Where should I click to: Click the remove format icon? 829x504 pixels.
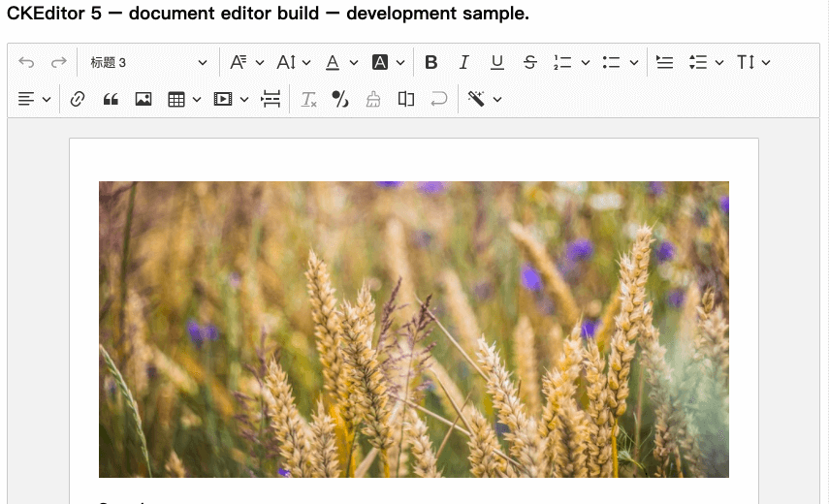coord(308,99)
